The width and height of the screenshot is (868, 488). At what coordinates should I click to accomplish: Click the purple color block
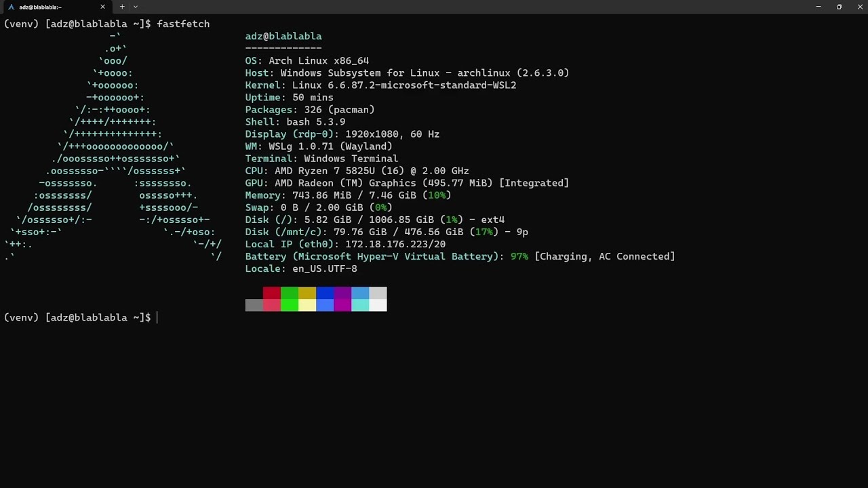click(342, 293)
